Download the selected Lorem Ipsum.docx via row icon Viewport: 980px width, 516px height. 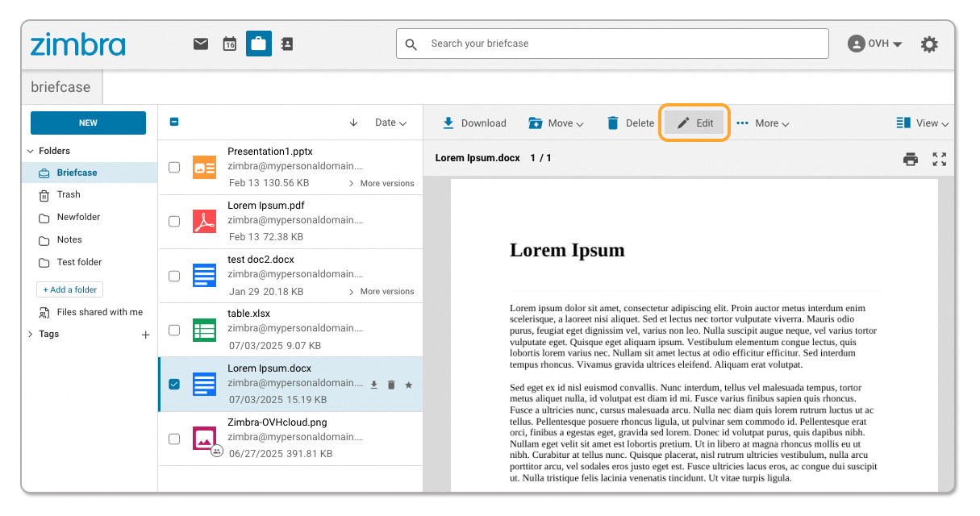pyautogui.click(x=373, y=385)
